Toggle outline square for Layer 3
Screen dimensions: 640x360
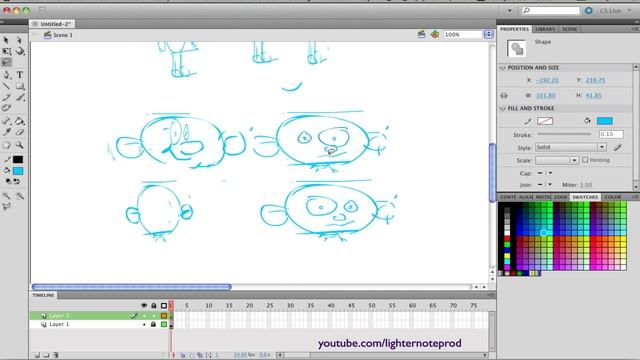pyautogui.click(x=164, y=316)
